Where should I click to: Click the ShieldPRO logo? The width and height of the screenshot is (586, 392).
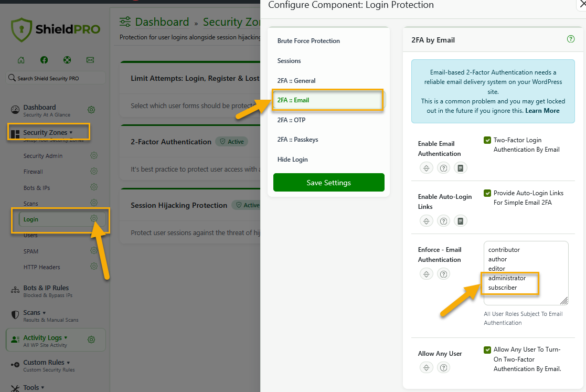pyautogui.click(x=56, y=29)
